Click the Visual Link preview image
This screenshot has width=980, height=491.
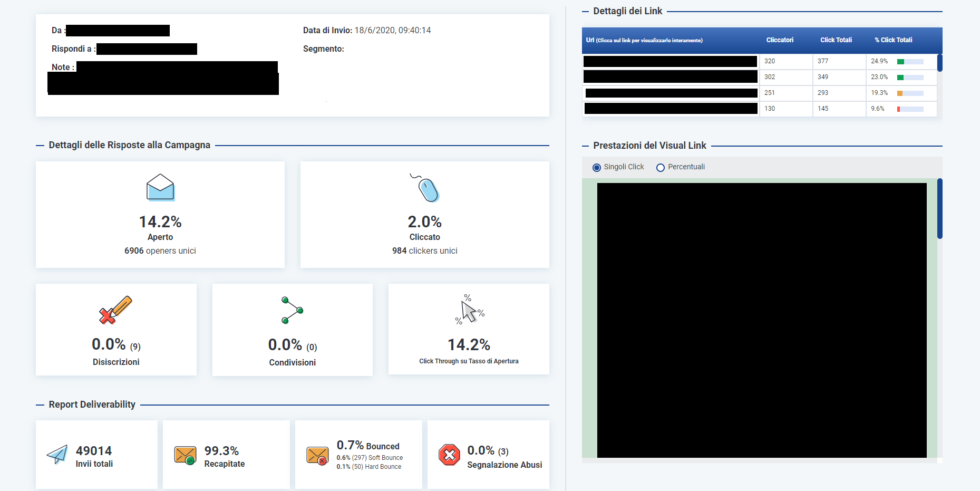(762, 320)
